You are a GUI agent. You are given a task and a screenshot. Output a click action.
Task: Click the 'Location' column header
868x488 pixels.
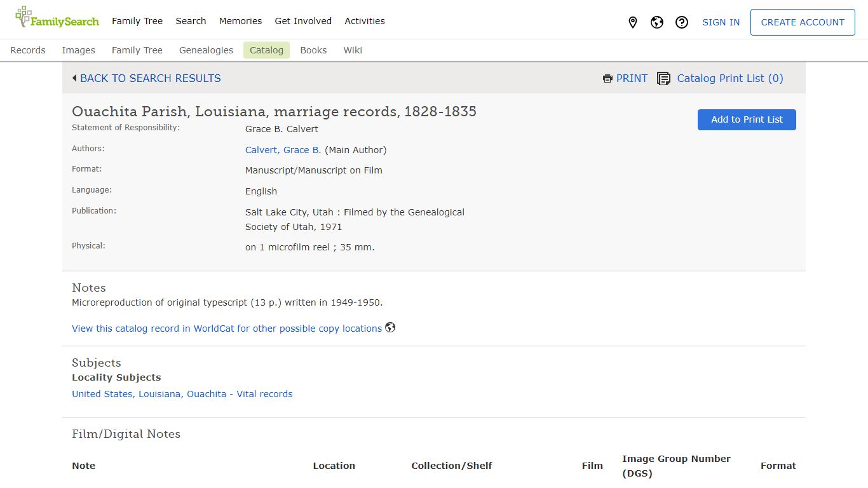click(x=334, y=466)
